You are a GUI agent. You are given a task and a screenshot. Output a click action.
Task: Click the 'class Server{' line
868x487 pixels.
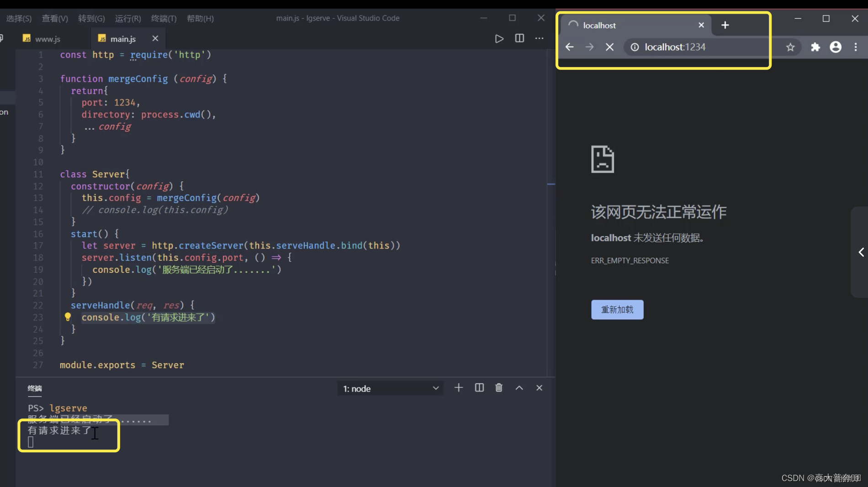tap(95, 174)
